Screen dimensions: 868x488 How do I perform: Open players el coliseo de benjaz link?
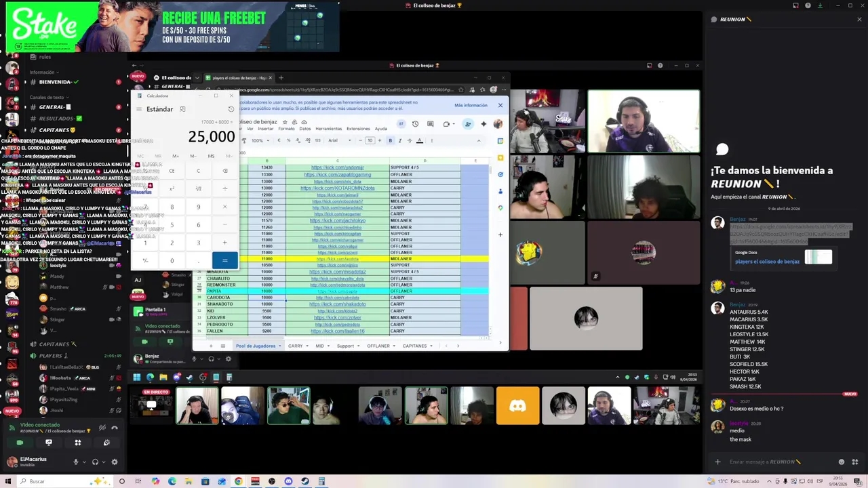tap(767, 262)
